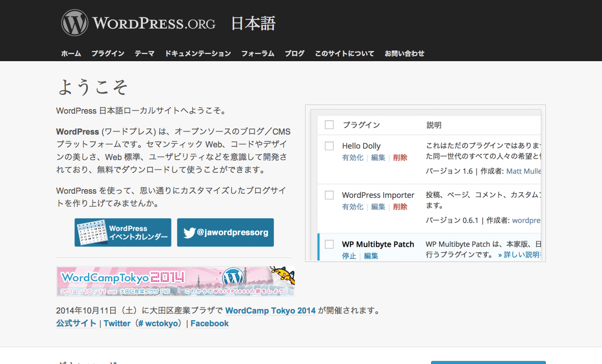
Task: Click the 詳しい説明 link
Action: click(519, 255)
